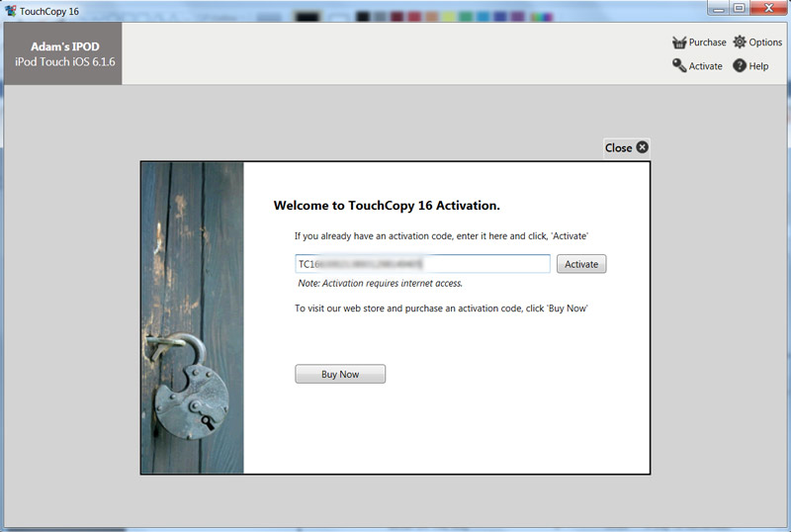Click the Purchase label in the toolbar
This screenshot has width=791, height=532.
(707, 43)
